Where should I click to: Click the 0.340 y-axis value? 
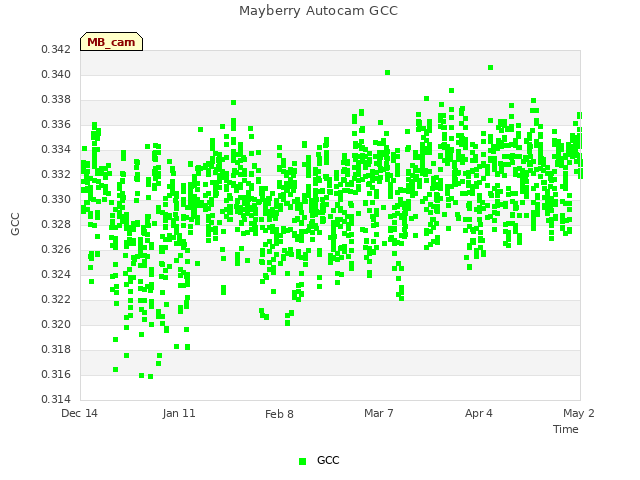point(56,75)
